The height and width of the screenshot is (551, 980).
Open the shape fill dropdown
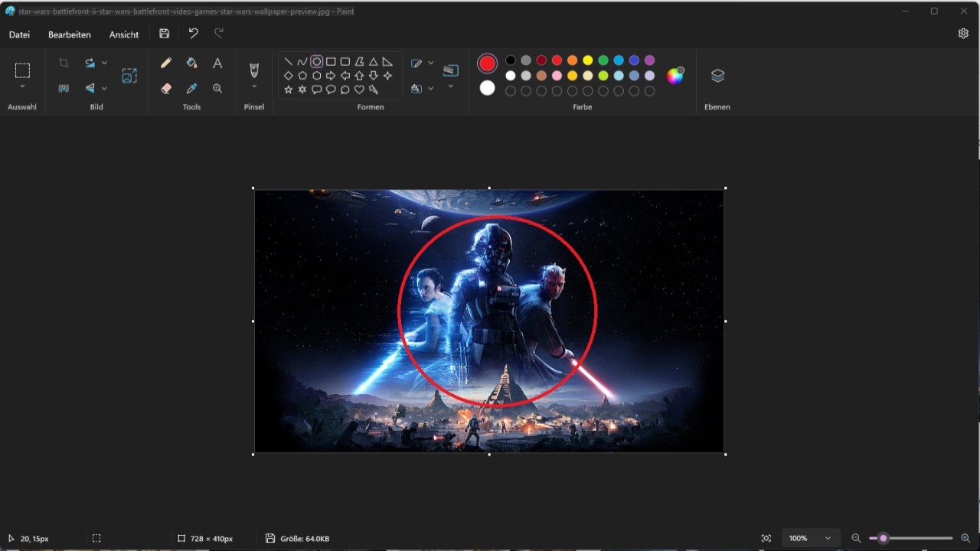tap(422, 88)
